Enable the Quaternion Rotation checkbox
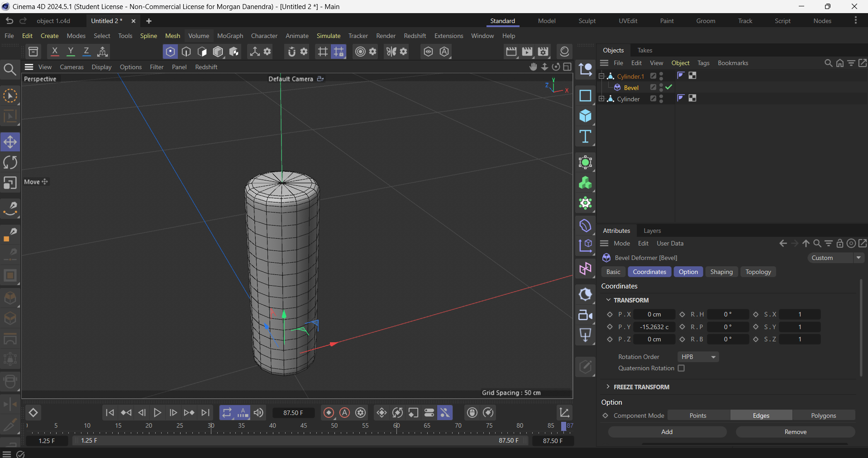This screenshot has height=458, width=868. (681, 368)
